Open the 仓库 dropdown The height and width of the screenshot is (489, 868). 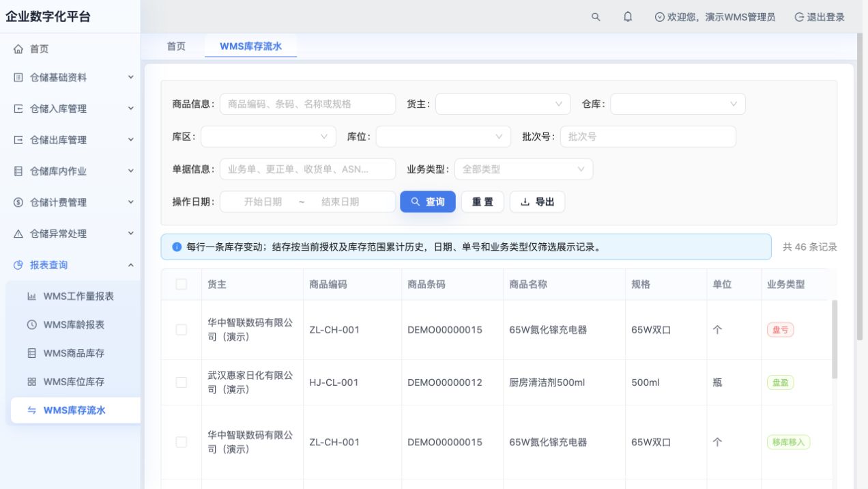[678, 104]
